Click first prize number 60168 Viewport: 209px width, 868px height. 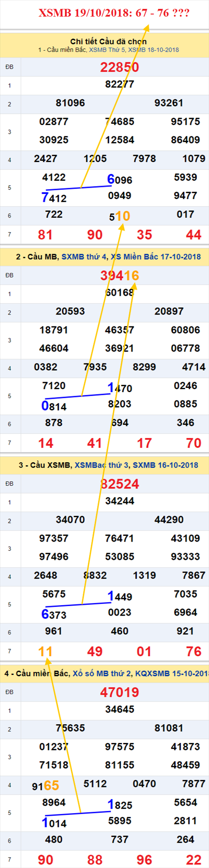(120, 292)
